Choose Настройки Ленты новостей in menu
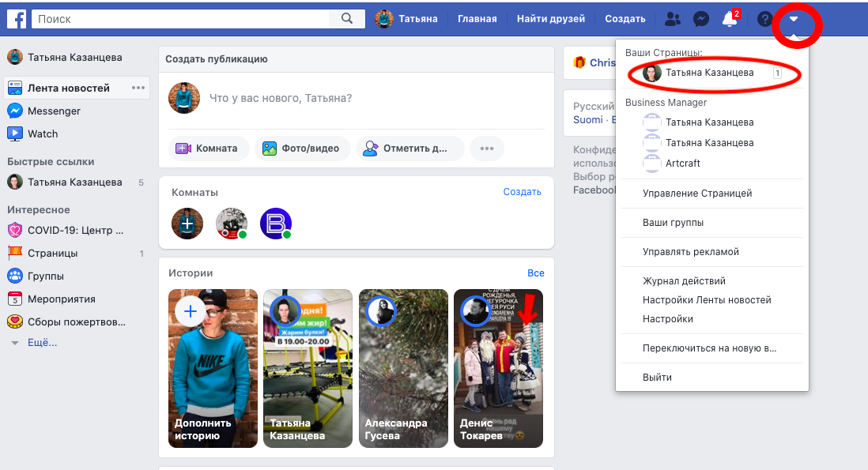This screenshot has width=868, height=470. click(x=707, y=300)
